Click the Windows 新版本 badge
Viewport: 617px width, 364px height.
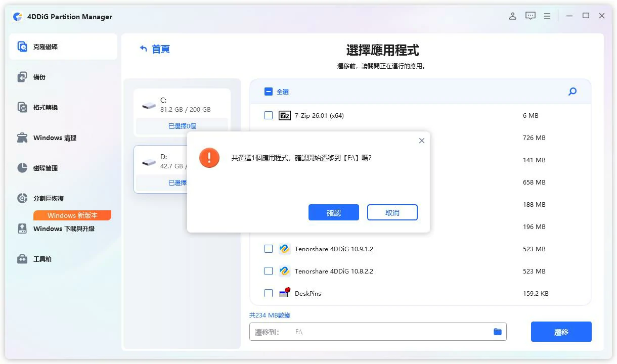(x=72, y=215)
